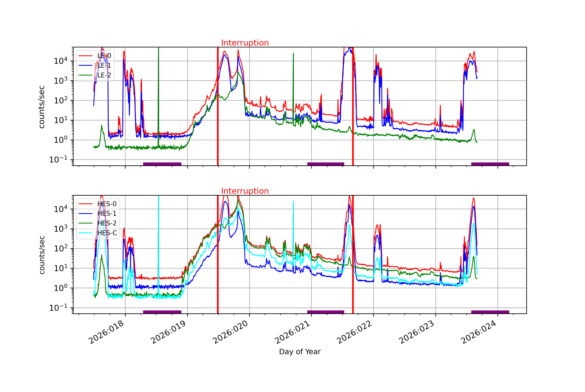Click the LE-0 legend entry

(x=104, y=56)
